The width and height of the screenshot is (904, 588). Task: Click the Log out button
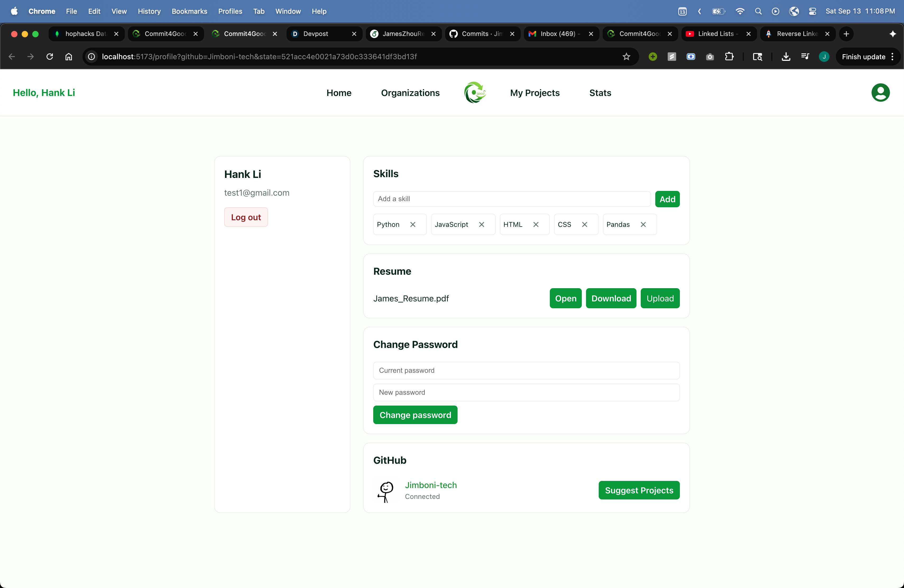(246, 217)
